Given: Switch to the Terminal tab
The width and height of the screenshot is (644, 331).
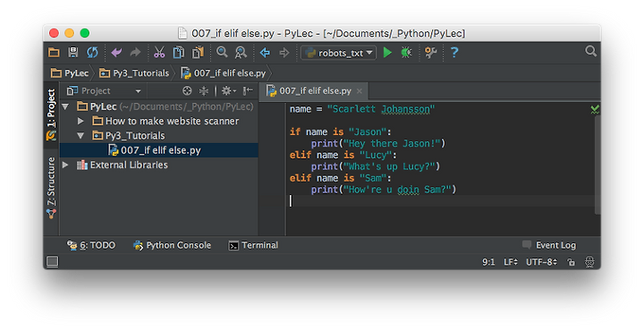Looking at the screenshot, I should pyautogui.click(x=253, y=246).
